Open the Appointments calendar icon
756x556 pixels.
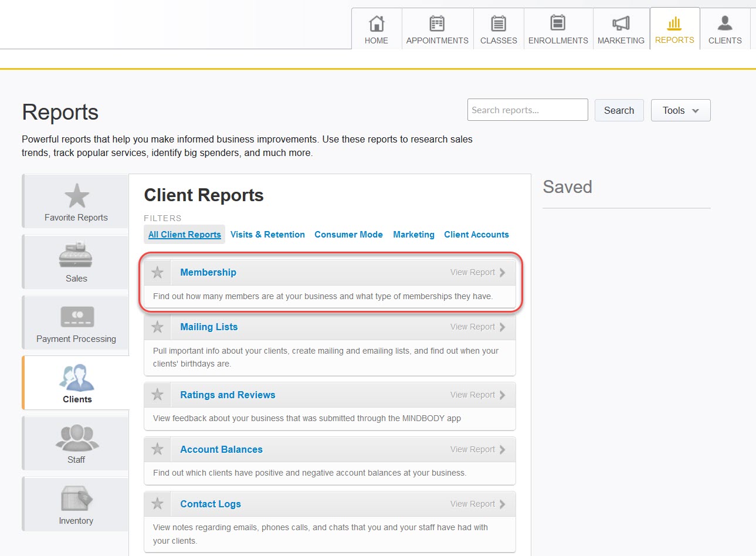[x=437, y=24]
